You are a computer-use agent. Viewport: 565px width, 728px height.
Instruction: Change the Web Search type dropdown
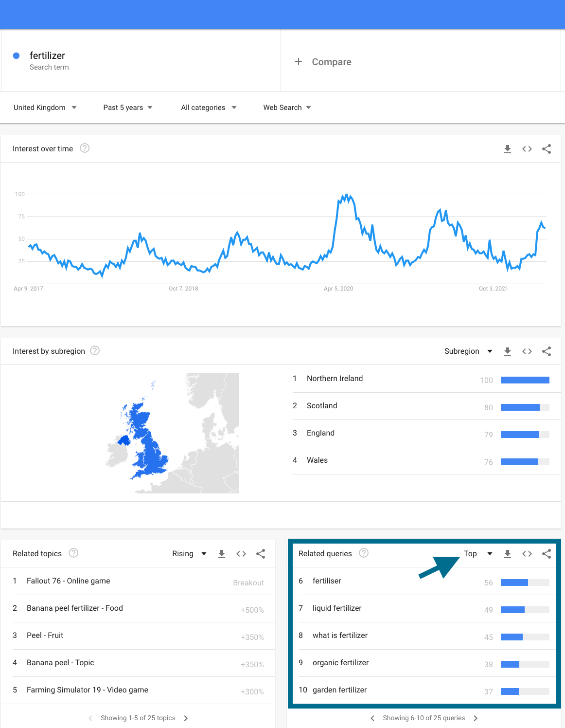[x=287, y=108]
